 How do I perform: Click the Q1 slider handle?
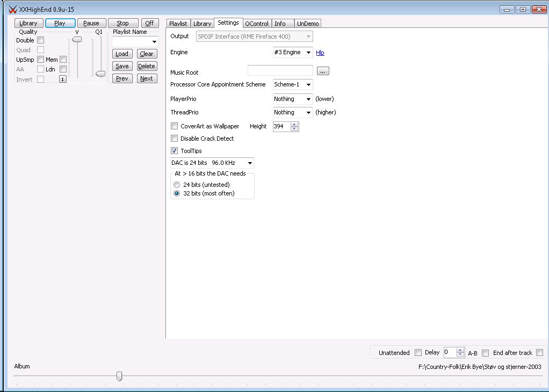100,74
